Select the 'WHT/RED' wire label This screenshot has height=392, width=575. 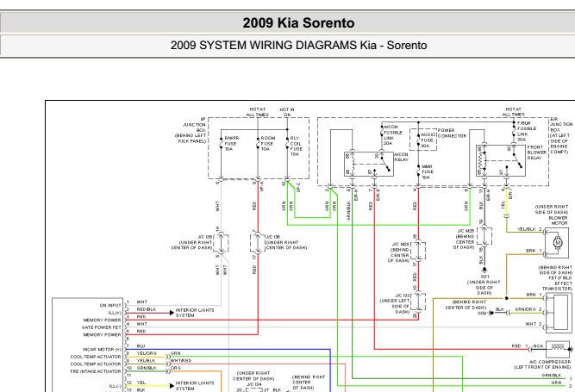click(x=181, y=360)
